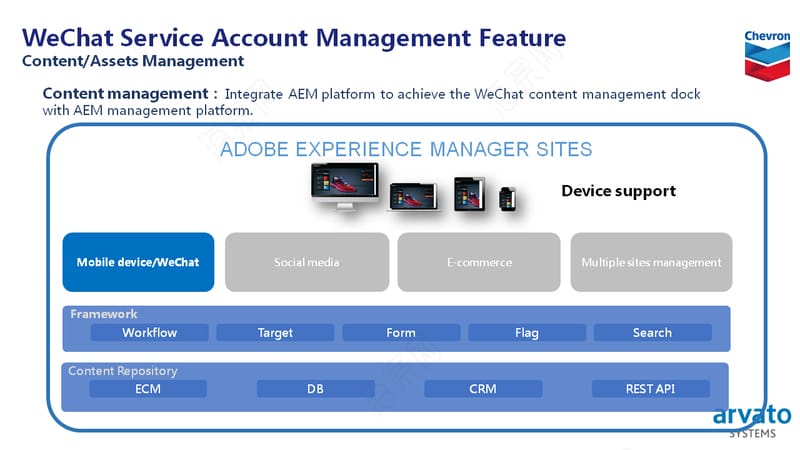Click 'ADOBE EXPERIENCE MANAGER SITES' heading
The height and width of the screenshot is (450, 800).
[406, 149]
